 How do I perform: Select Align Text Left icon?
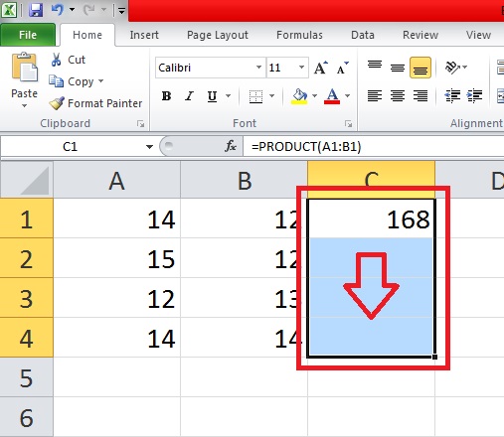(375, 96)
